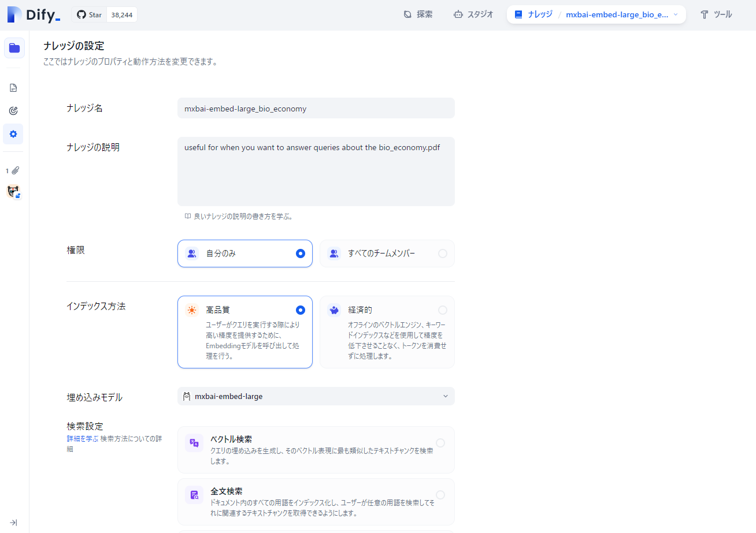Click the app avatar icon in sidebar
This screenshot has width=756, height=533.
coord(13,192)
